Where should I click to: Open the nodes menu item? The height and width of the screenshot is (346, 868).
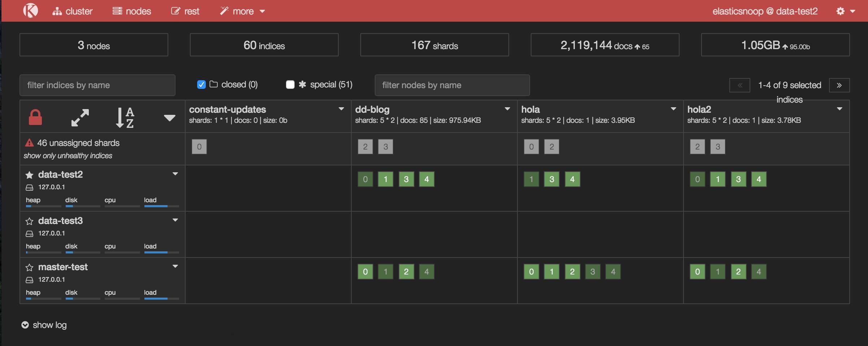coord(132,11)
